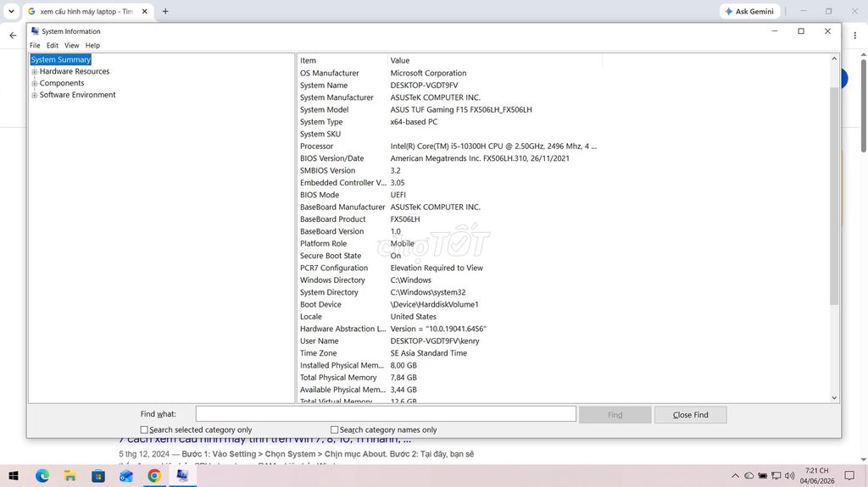
Task: Click inside the 'Find what' input field
Action: point(386,414)
